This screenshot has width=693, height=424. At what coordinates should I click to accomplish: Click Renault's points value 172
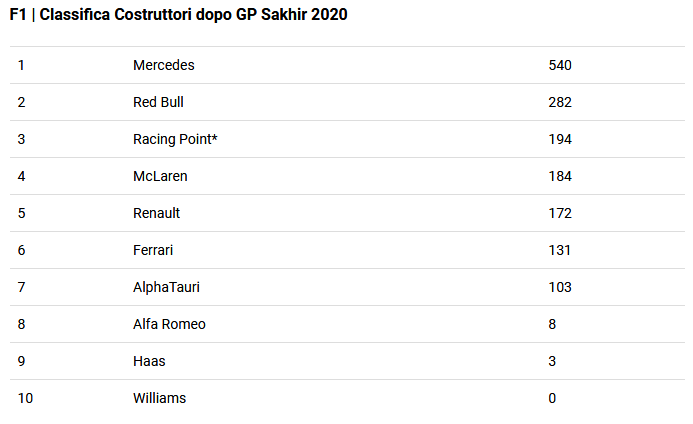pos(560,213)
